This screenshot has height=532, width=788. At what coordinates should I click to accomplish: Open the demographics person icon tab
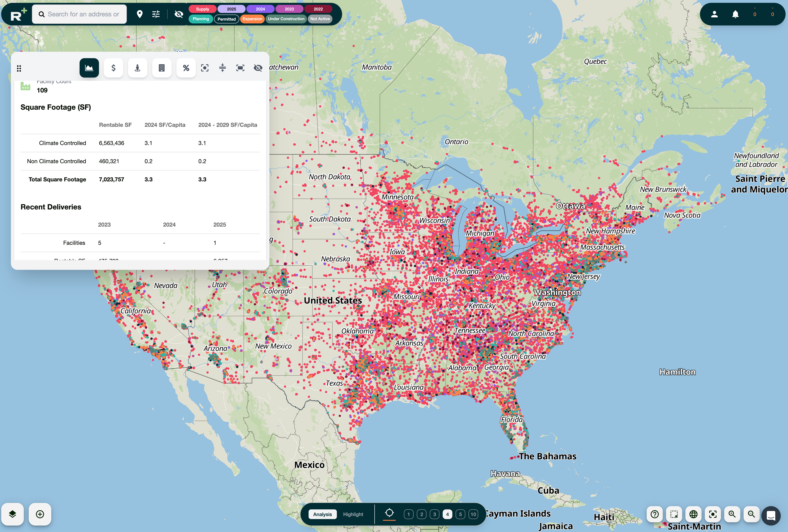click(137, 68)
